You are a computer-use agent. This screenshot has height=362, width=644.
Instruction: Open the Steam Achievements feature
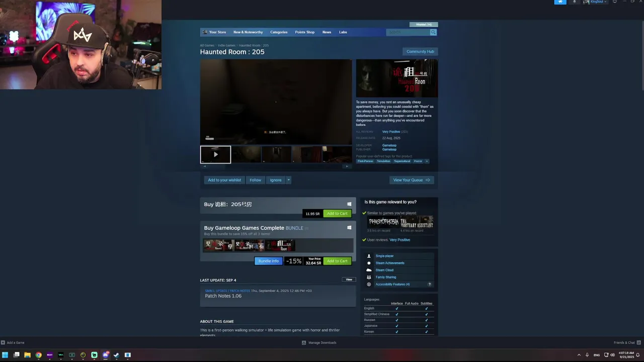390,263
